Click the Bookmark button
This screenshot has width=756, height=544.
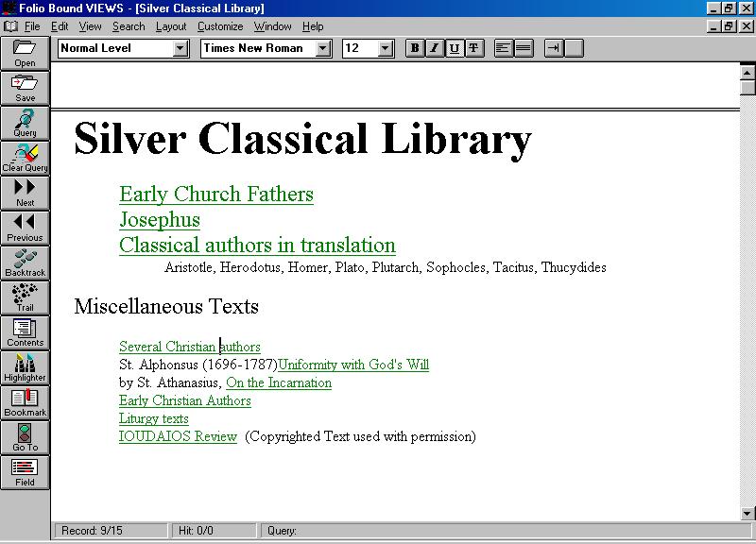tap(26, 403)
